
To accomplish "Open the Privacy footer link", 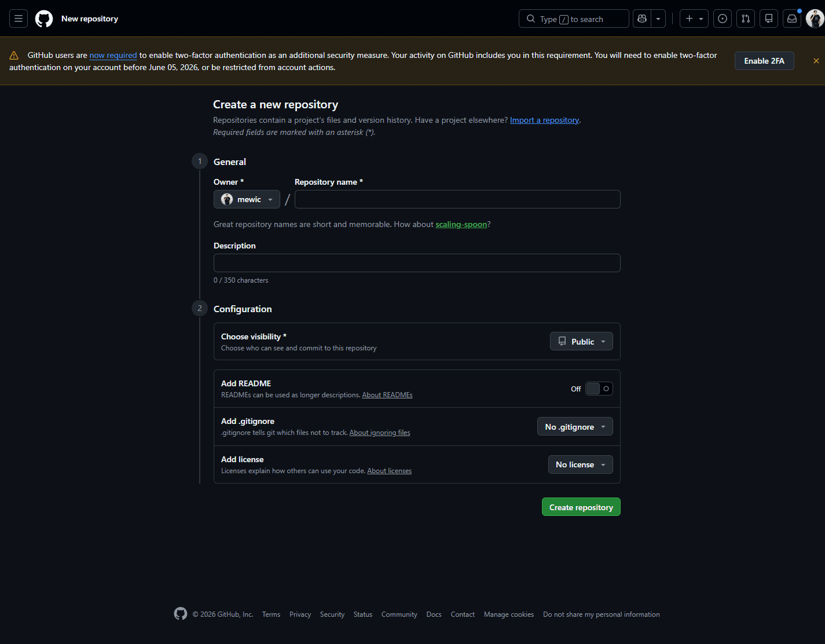I will [x=300, y=614].
